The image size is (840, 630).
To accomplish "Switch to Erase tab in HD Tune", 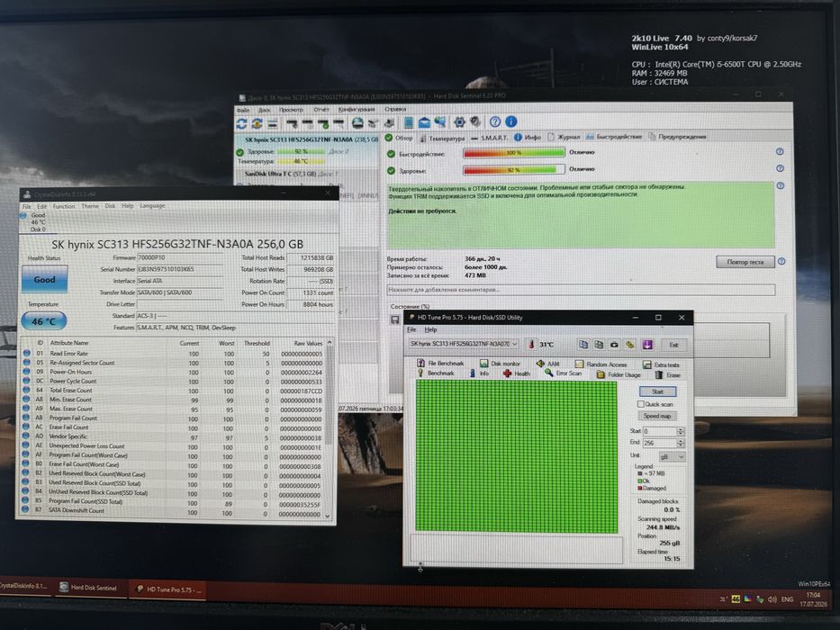I will 667,375.
